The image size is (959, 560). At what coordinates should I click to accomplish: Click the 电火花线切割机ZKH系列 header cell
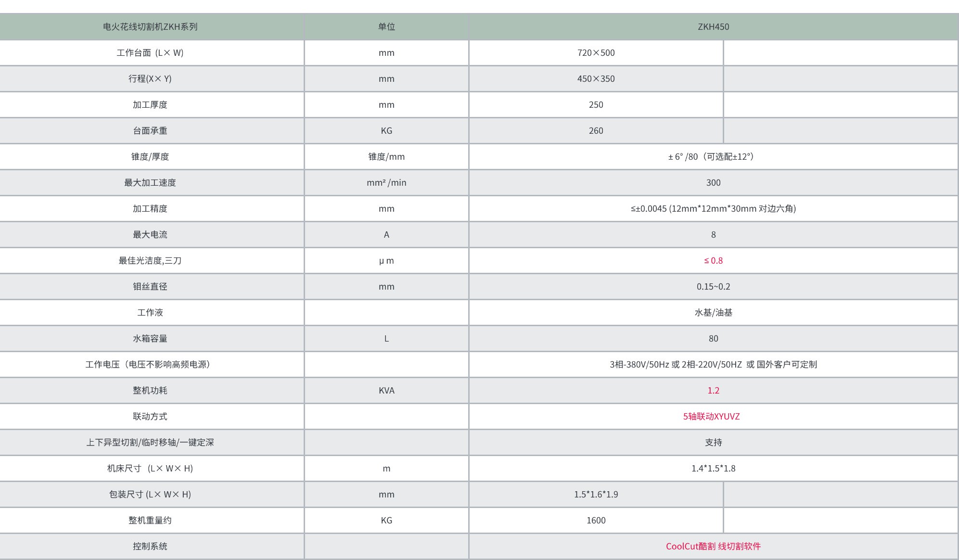point(150,27)
